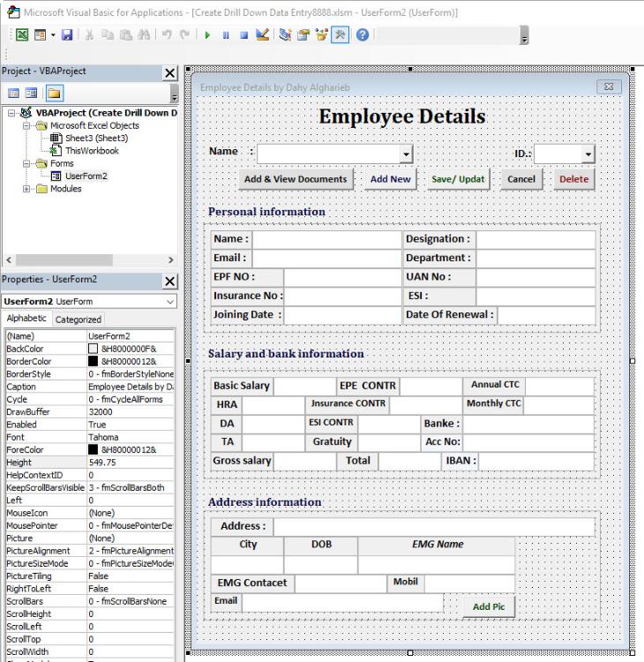This screenshot has width=644, height=662.
Task: Click the Add Pic button
Action: coord(489,606)
